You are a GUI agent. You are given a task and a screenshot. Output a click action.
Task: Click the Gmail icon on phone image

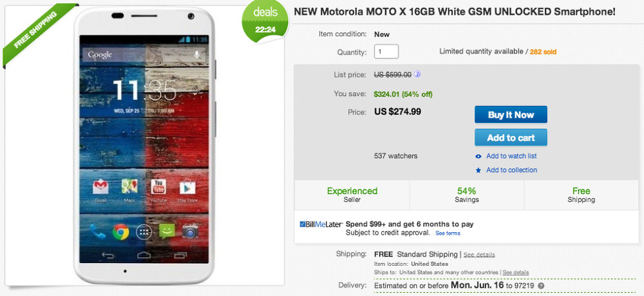point(100,189)
